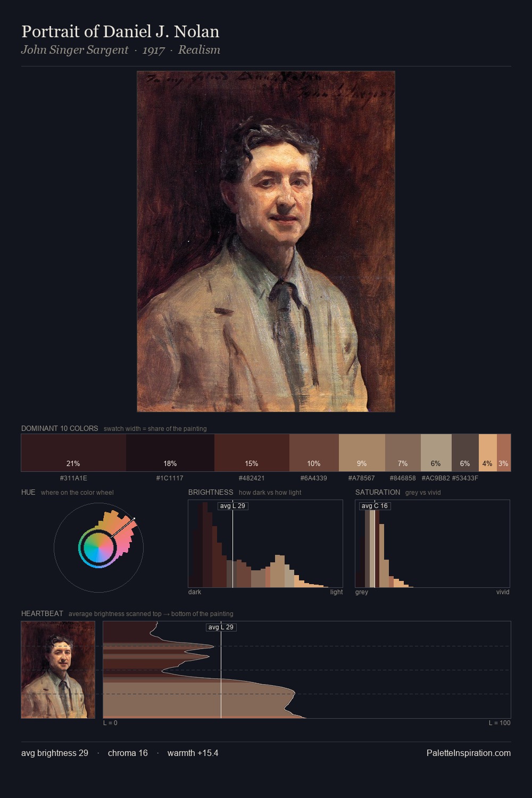This screenshot has width=532, height=798.
Task: Click hex label '#6A4339'
Action: 314,478
